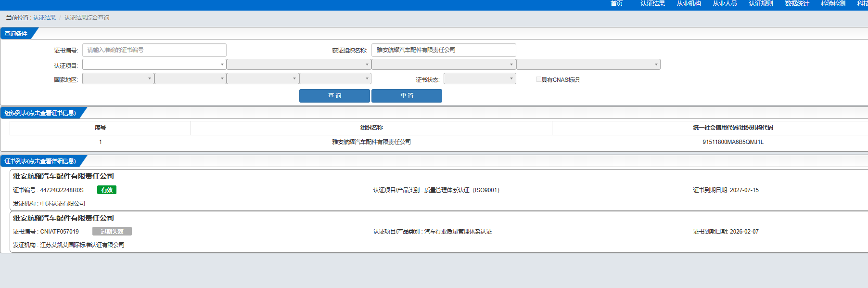Open the 认证规则 menu item

(x=761, y=3)
